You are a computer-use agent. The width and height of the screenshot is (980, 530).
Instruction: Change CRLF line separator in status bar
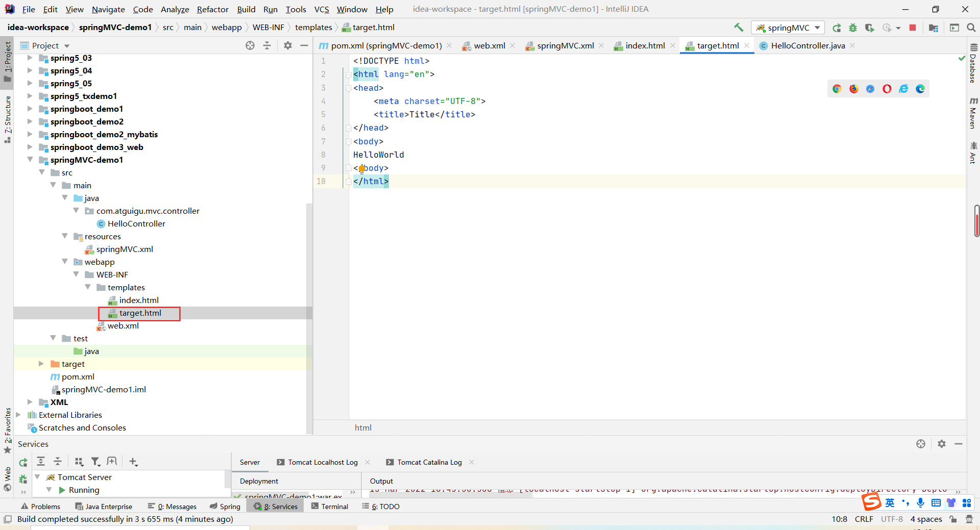click(x=864, y=519)
